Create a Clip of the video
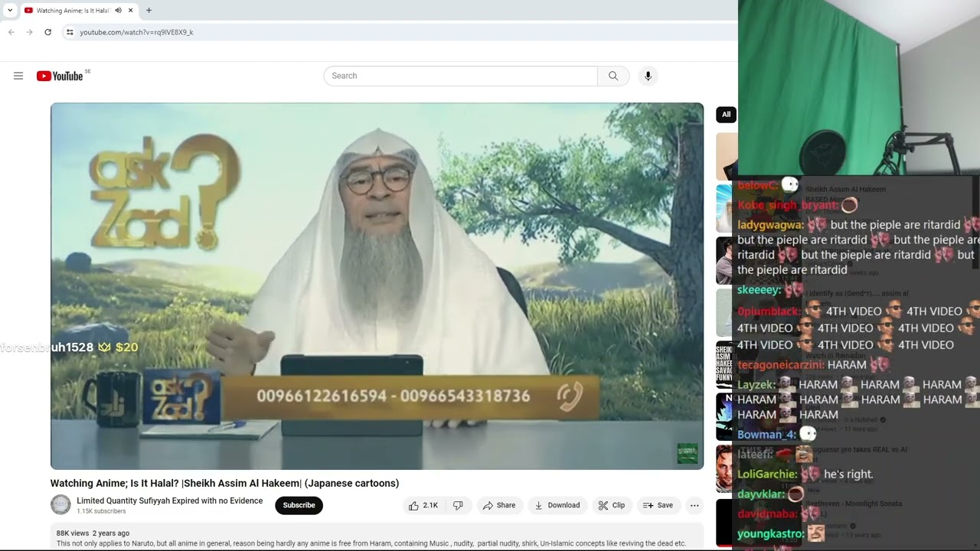The width and height of the screenshot is (980, 551). coord(612,505)
